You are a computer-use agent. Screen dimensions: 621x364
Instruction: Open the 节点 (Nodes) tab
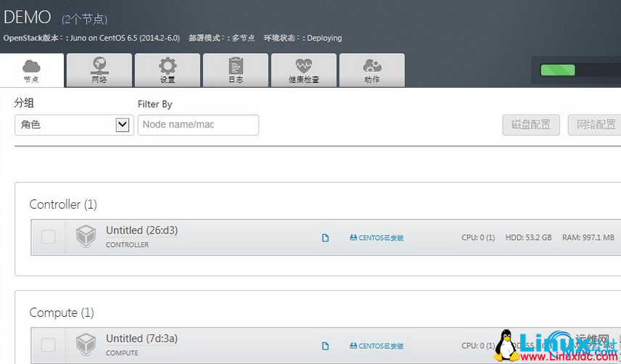(32, 70)
